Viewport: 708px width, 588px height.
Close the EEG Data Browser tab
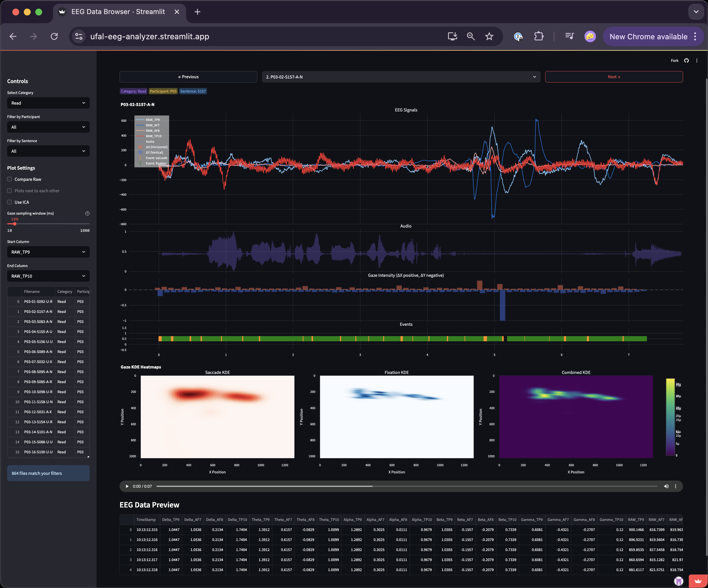(177, 12)
